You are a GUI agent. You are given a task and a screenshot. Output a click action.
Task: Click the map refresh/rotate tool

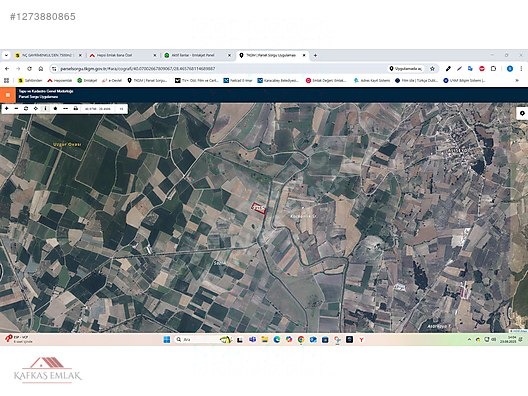26,109
